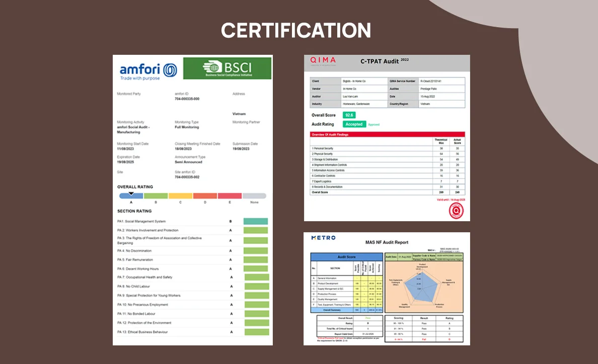Click the blue METRO logo
This screenshot has height=364, width=598.
coord(323,238)
